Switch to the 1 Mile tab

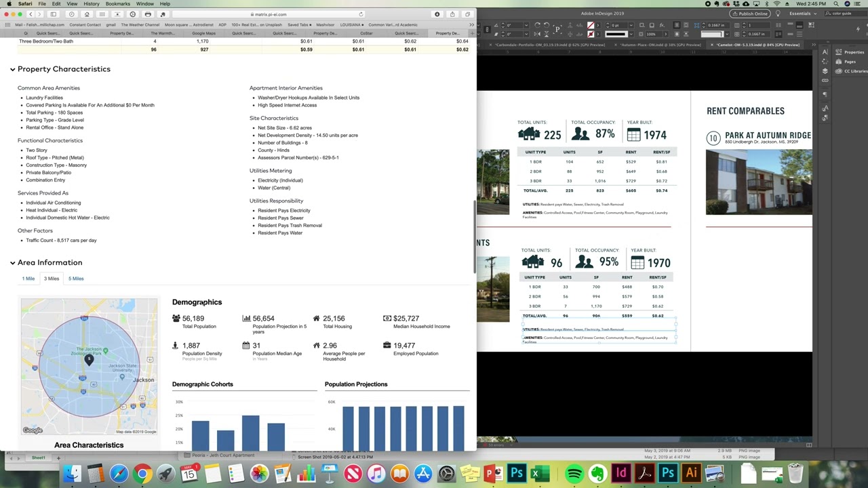coord(28,279)
